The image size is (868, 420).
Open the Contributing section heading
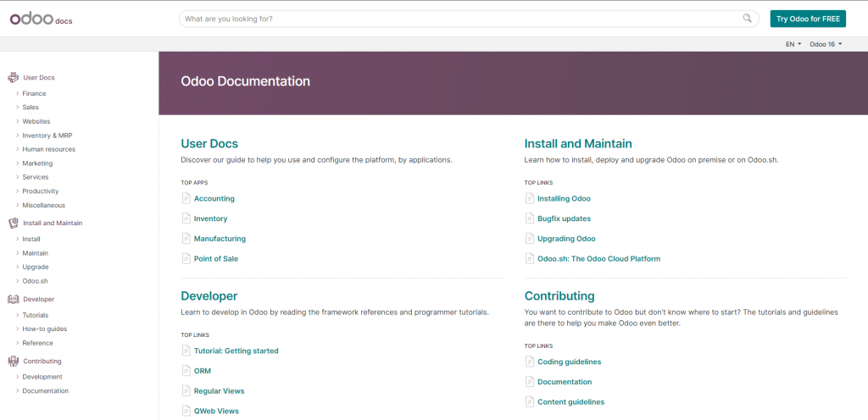(x=559, y=296)
